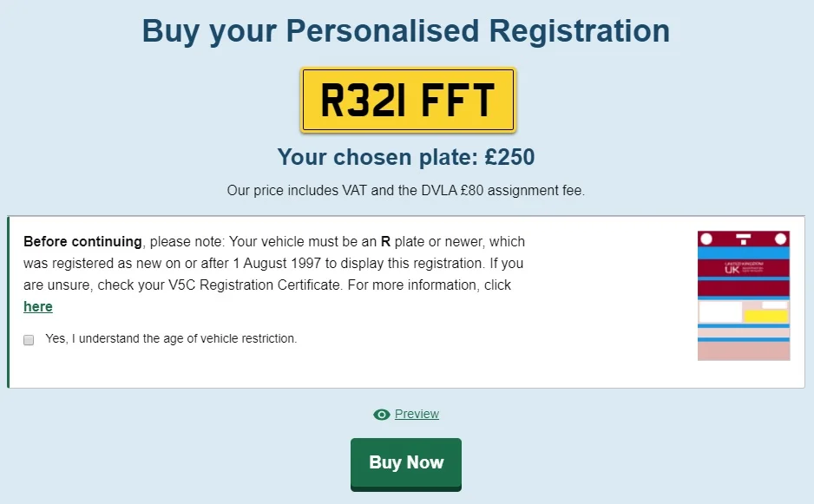Click the Buy Now button
The image size is (814, 504).
pos(406,463)
